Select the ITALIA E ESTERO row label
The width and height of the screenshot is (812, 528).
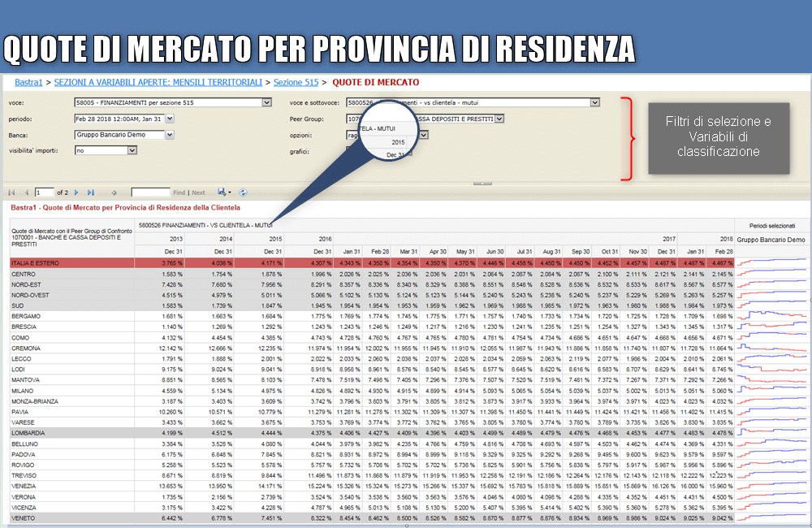click(35, 263)
